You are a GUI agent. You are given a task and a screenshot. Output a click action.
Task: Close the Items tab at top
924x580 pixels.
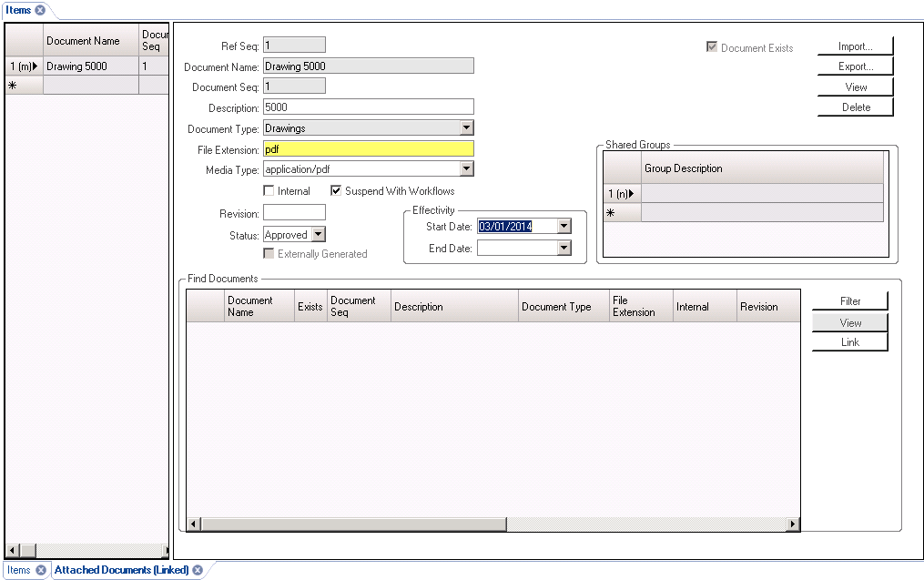coord(40,10)
